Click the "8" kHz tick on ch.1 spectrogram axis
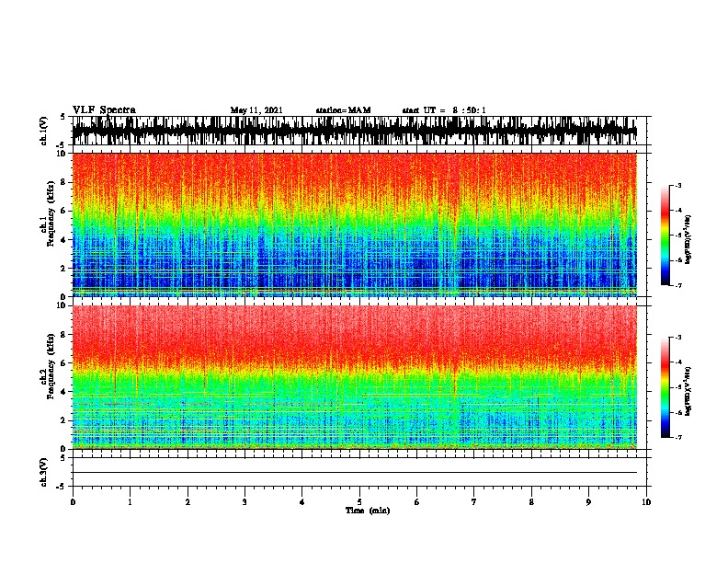This screenshot has height=563, width=728. tap(64, 182)
